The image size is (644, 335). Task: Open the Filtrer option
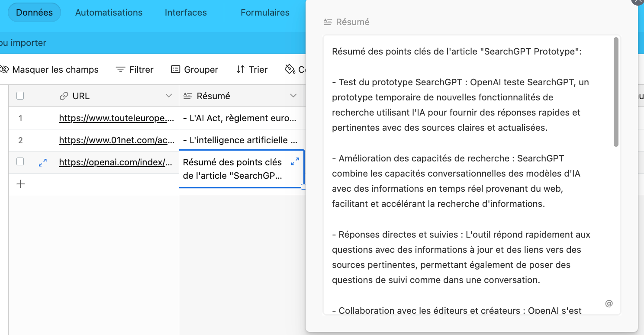135,70
